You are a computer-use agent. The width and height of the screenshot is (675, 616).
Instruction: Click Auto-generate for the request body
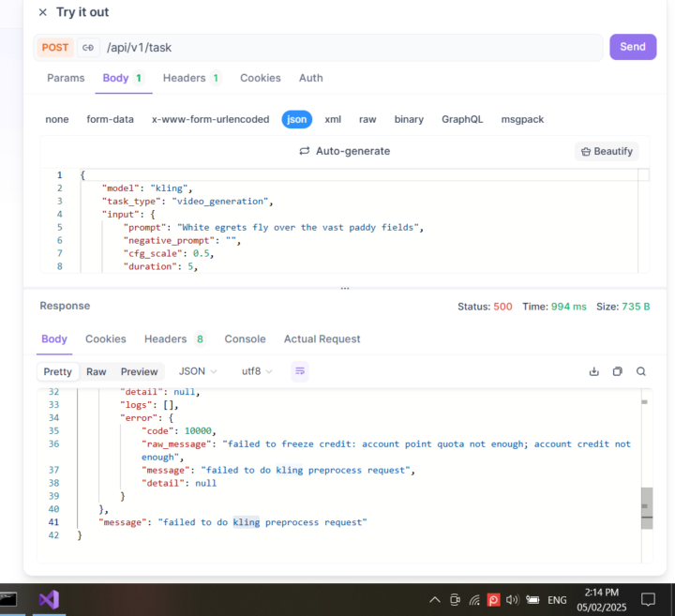click(x=345, y=151)
